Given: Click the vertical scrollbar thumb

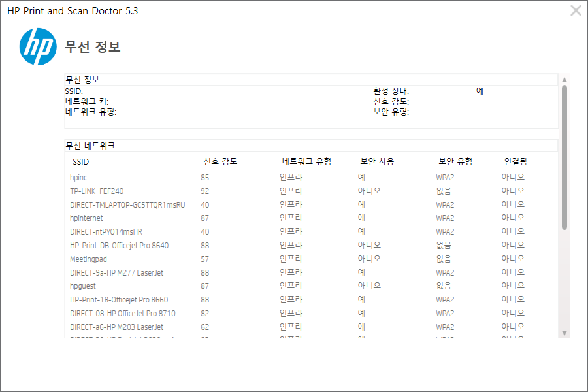Looking at the screenshot, I should pos(564,157).
